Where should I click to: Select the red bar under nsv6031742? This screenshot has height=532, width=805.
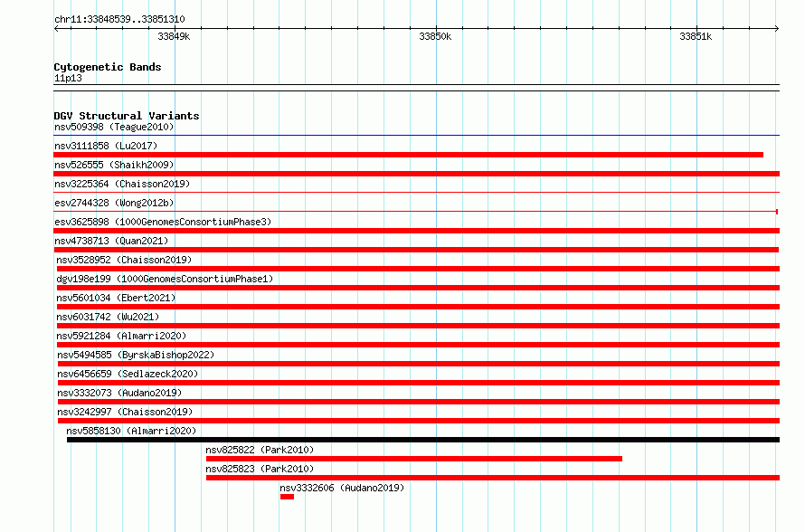point(418,326)
